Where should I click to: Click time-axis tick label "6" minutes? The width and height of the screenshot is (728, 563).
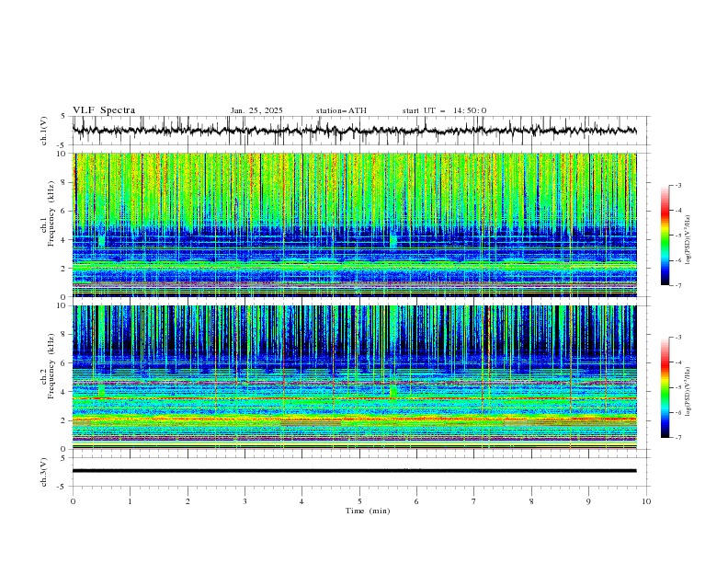[x=416, y=501]
